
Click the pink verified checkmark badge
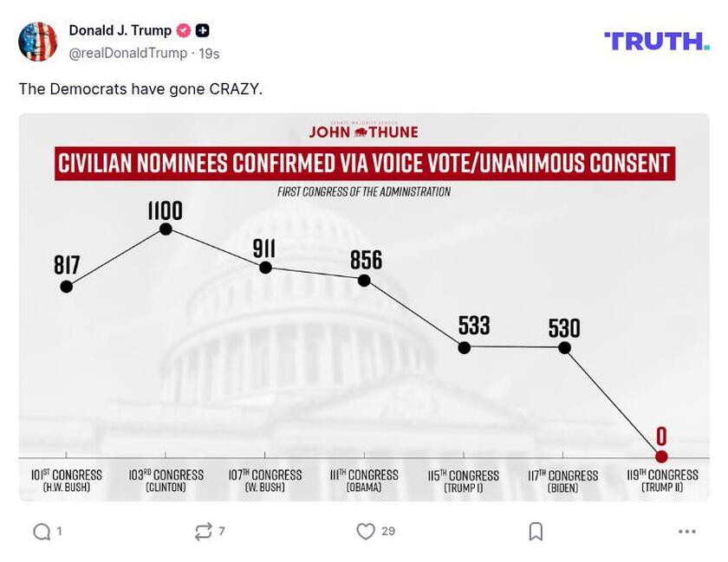click(x=183, y=29)
